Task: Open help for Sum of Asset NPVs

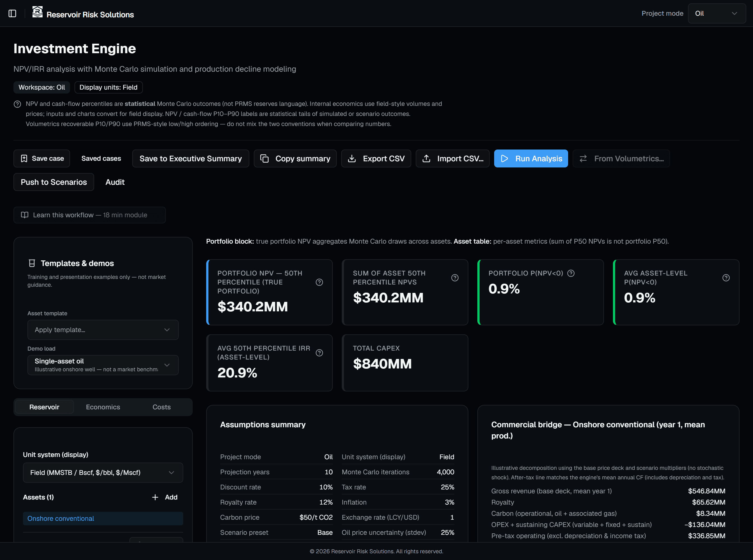Action: point(455,278)
